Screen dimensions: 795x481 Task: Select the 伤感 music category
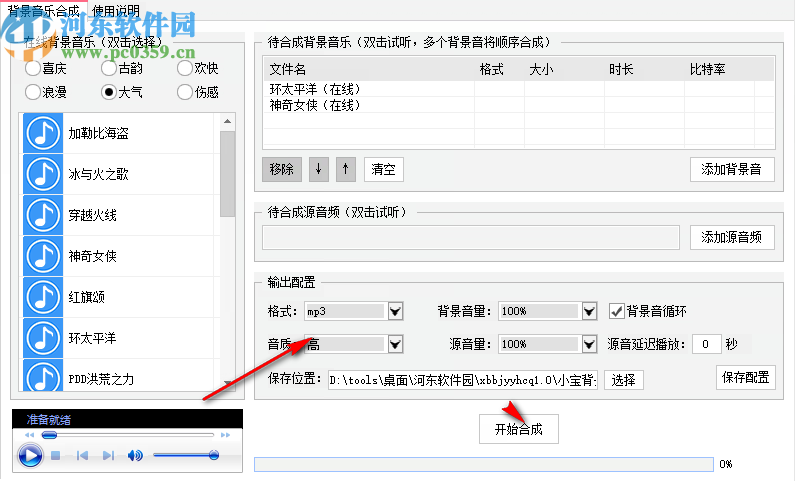coord(198,92)
